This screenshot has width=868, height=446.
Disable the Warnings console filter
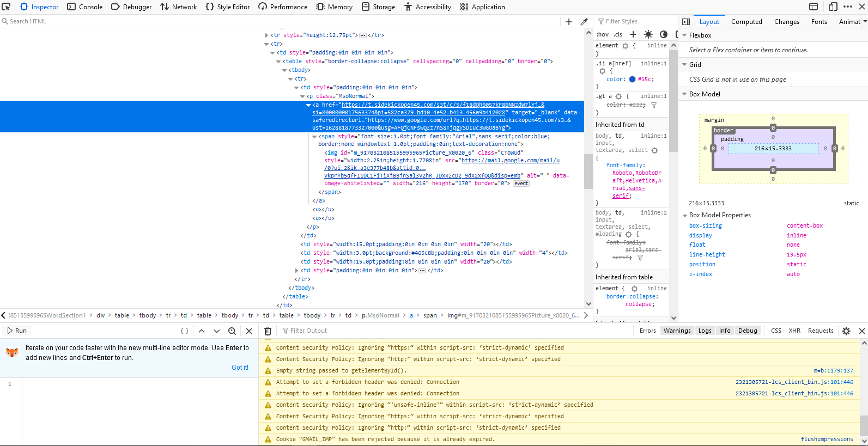[x=677, y=331]
